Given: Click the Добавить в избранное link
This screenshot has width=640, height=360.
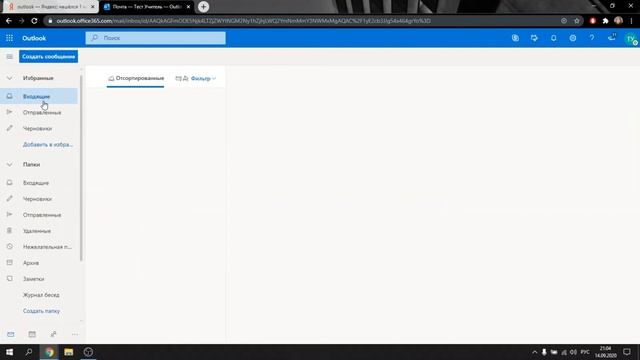Looking at the screenshot, I should (48, 144).
